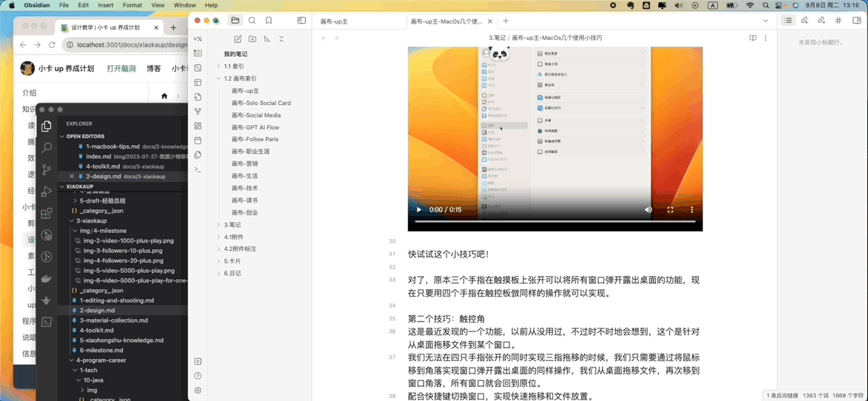Show the outgoing links tab in the right sidebar
This screenshot has height=401, width=868.
pos(821,21)
